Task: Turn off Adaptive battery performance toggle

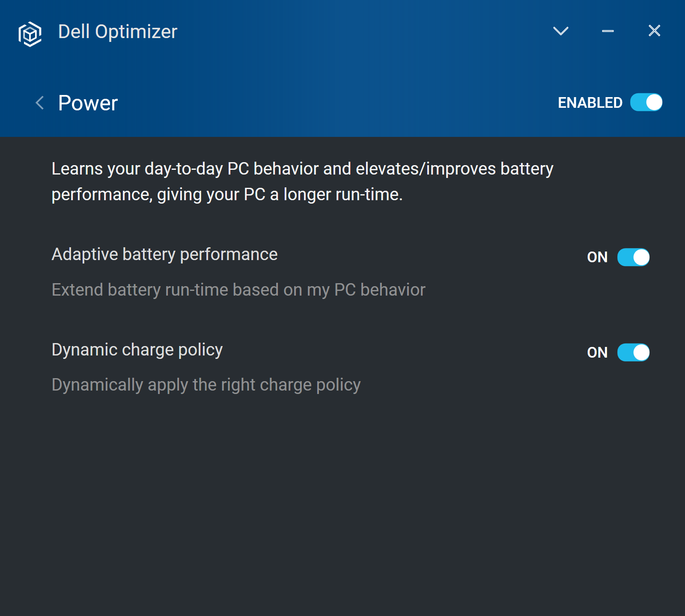Action: click(x=633, y=257)
